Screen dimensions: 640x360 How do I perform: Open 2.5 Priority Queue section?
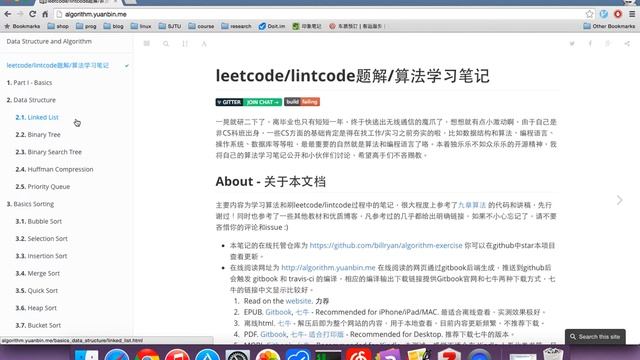click(43, 187)
